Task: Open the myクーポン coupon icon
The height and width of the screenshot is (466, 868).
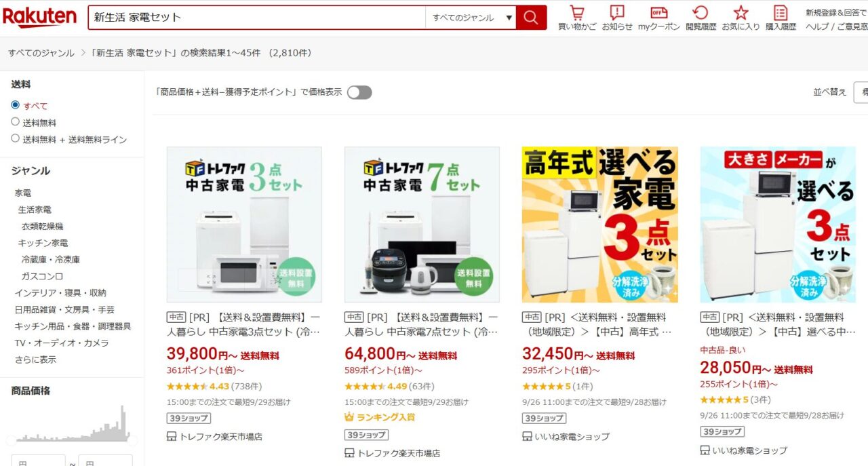Action: (x=659, y=18)
